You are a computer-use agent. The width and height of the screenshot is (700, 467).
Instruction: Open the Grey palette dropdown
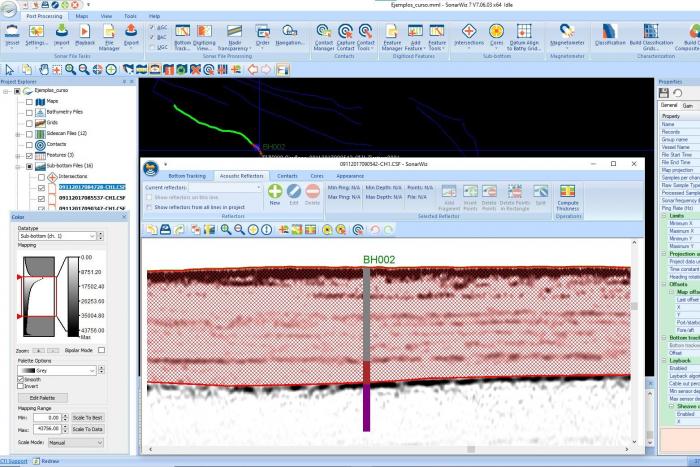click(x=68, y=370)
